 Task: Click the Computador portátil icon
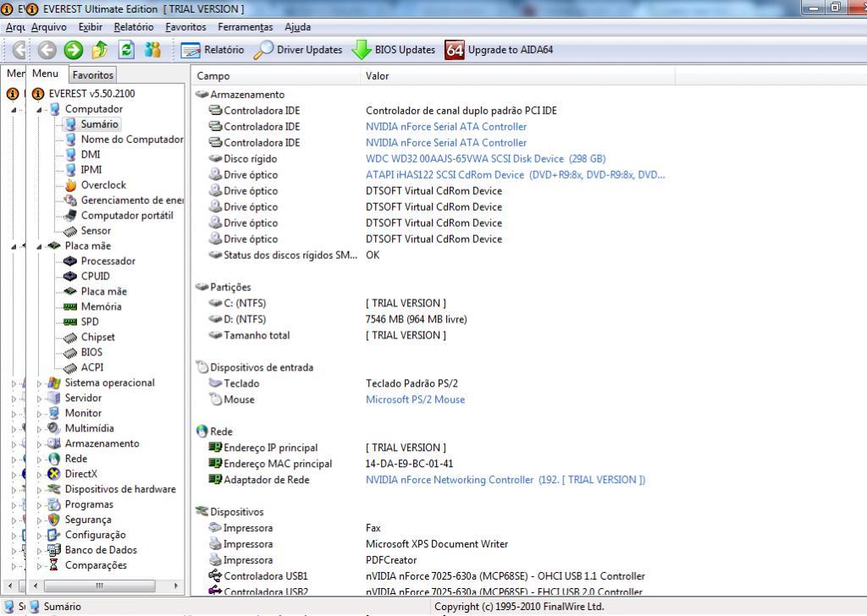tap(70, 216)
